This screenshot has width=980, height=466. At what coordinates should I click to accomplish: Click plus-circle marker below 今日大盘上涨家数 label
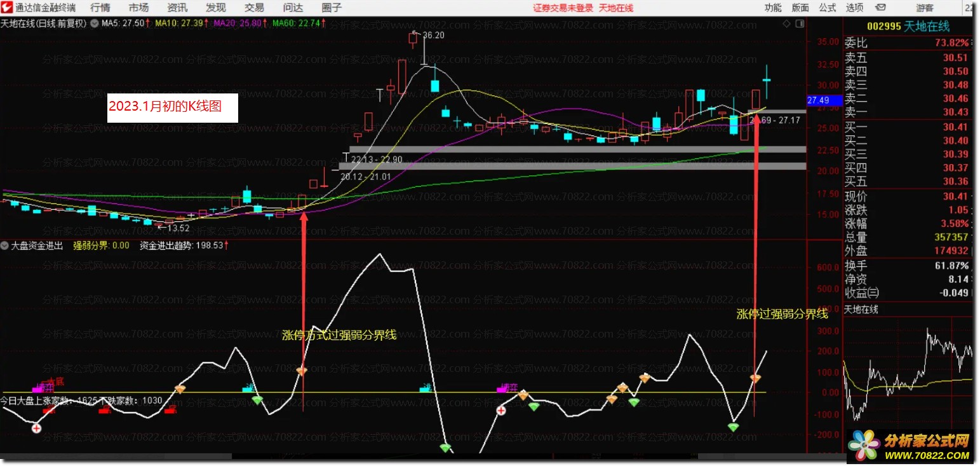(37, 428)
